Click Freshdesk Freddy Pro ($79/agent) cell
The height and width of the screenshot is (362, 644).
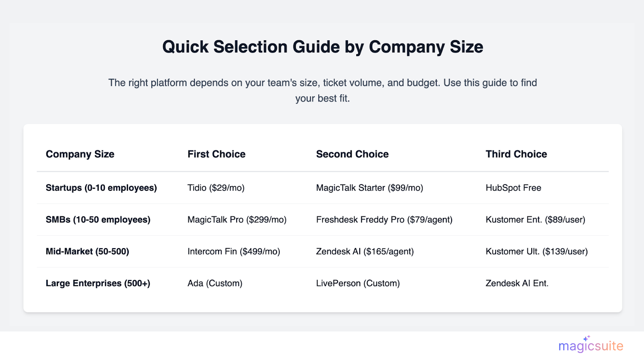coord(384,220)
